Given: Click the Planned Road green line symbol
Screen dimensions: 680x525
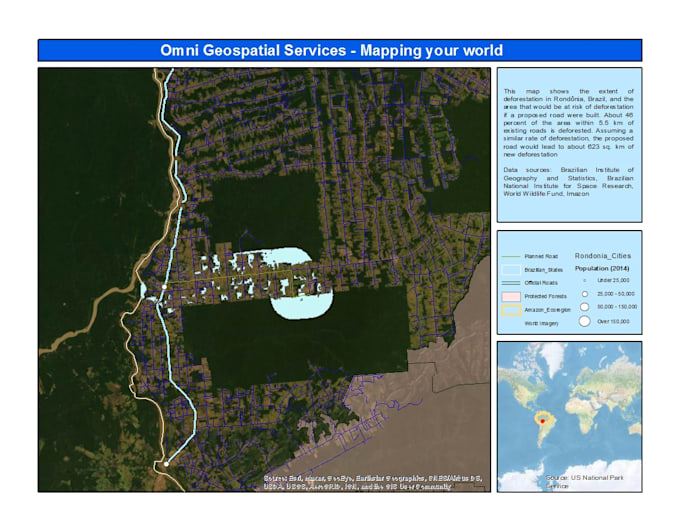Looking at the screenshot, I should 510,256.
